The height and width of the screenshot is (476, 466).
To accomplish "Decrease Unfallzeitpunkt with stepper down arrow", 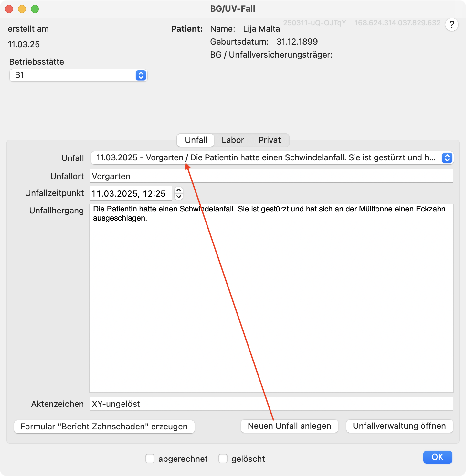I will 179,197.
